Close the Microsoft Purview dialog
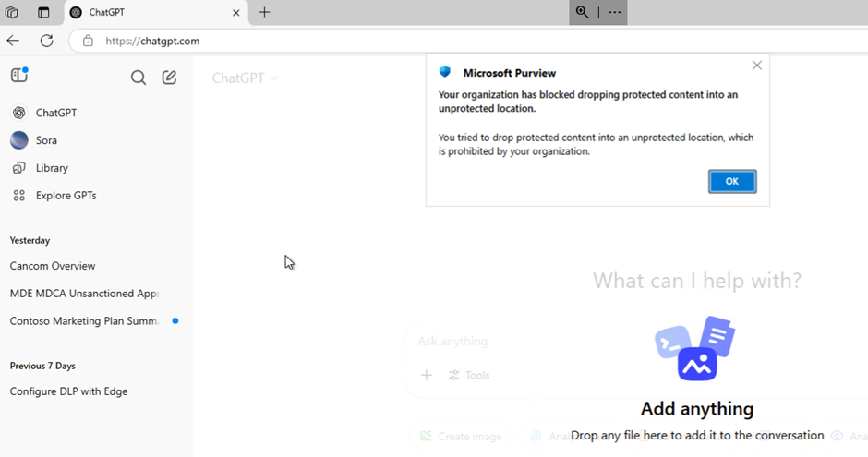This screenshot has height=457, width=868. [757, 66]
